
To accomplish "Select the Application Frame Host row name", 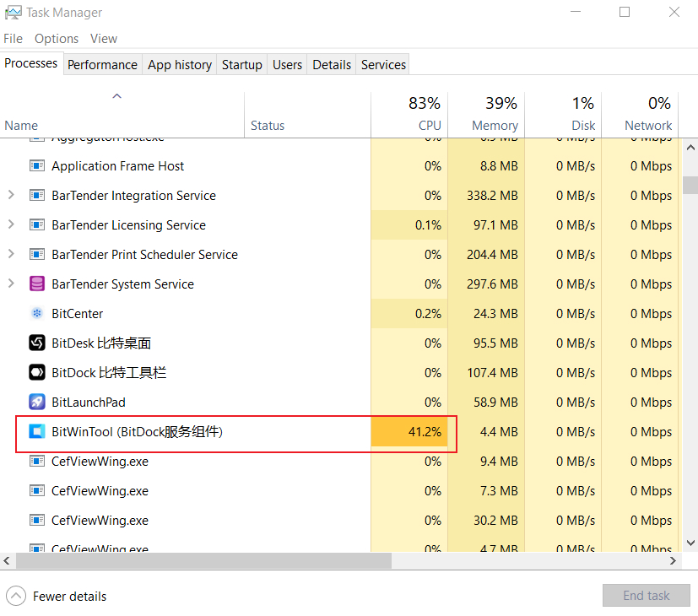I will [x=117, y=166].
